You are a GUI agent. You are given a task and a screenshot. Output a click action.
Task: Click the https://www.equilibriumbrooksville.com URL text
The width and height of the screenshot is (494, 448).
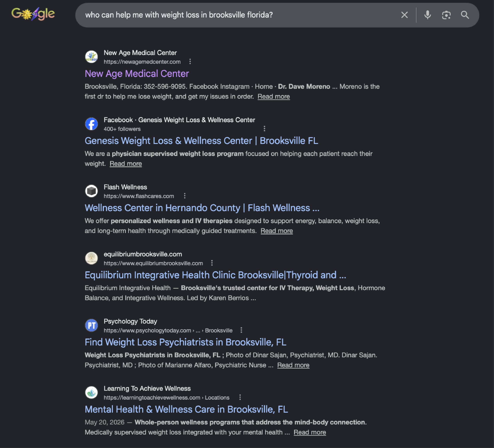click(153, 263)
